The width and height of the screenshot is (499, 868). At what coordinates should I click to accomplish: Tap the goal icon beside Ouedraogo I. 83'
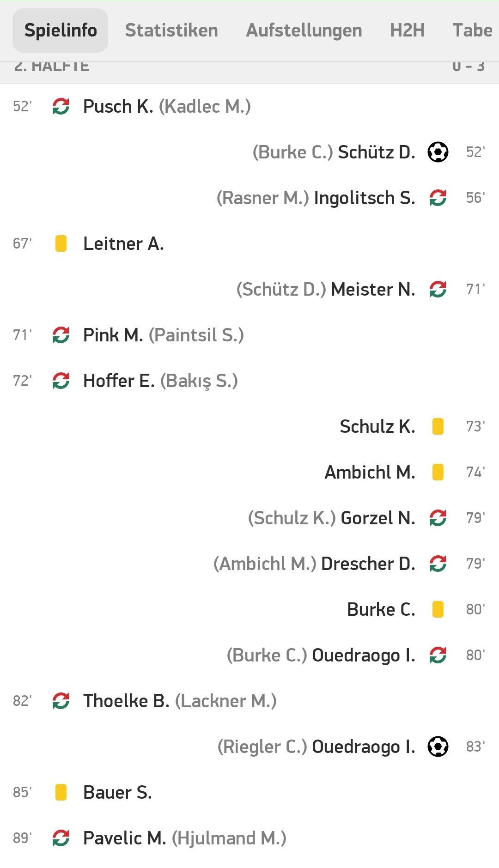(438, 747)
